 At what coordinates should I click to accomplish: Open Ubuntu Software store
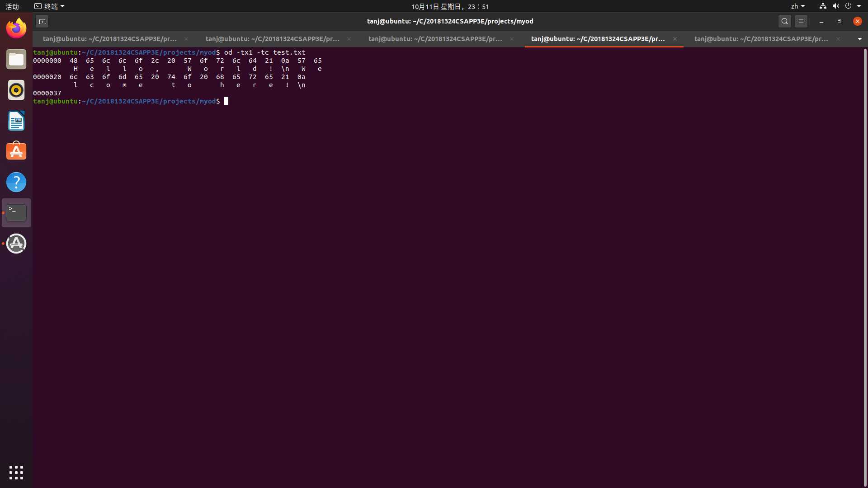tap(16, 151)
